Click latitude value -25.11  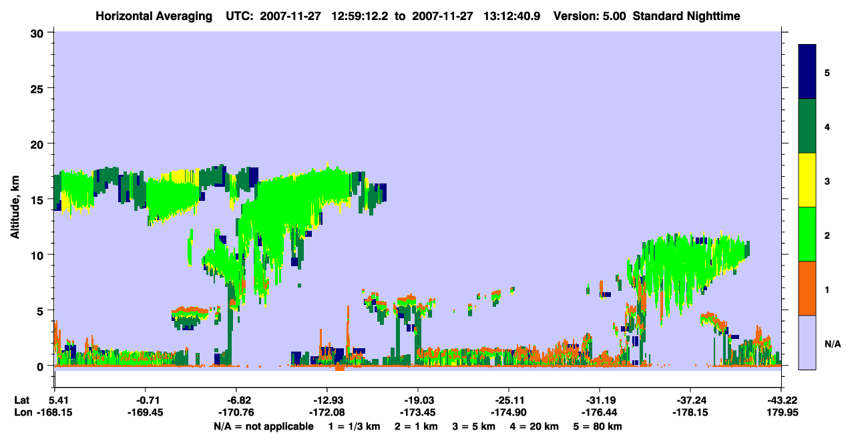click(509, 400)
